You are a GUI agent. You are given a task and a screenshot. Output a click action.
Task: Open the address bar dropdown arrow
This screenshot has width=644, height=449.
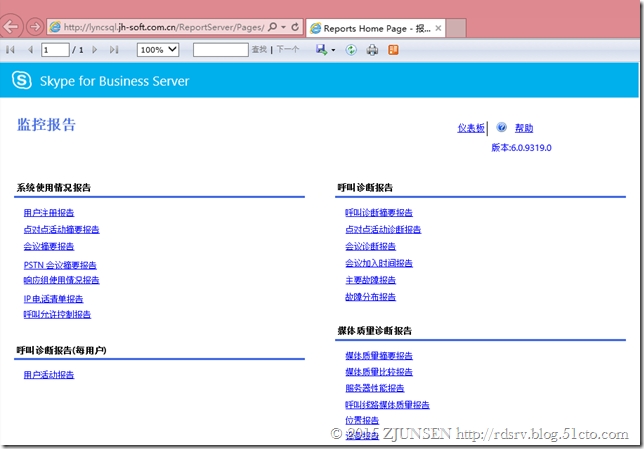pos(283,27)
